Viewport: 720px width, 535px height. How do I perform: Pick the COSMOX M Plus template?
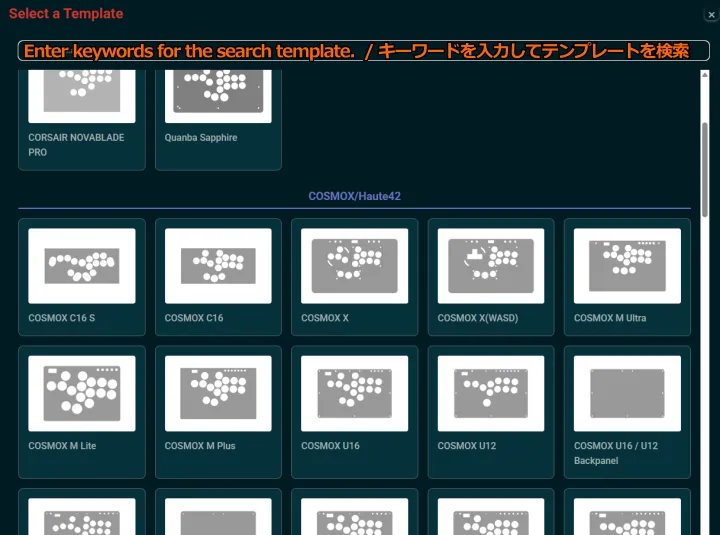218,394
